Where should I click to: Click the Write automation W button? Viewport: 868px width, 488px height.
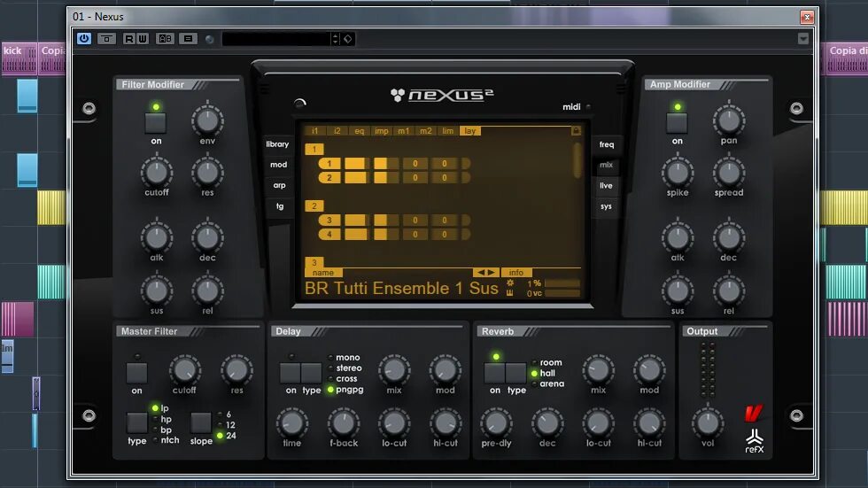tap(143, 39)
